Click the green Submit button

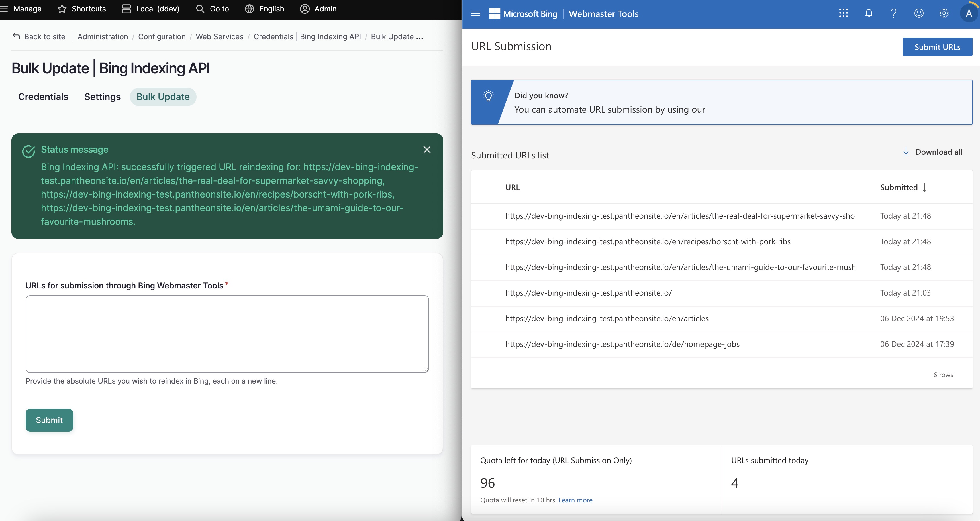pos(49,420)
